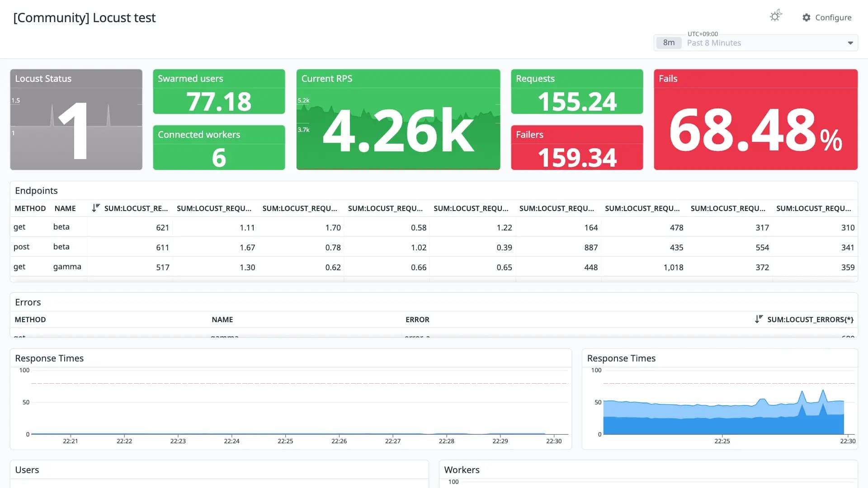Click the SUM:LOCUST_ERRORS{*} column header
868x488 pixels.
[x=810, y=319]
